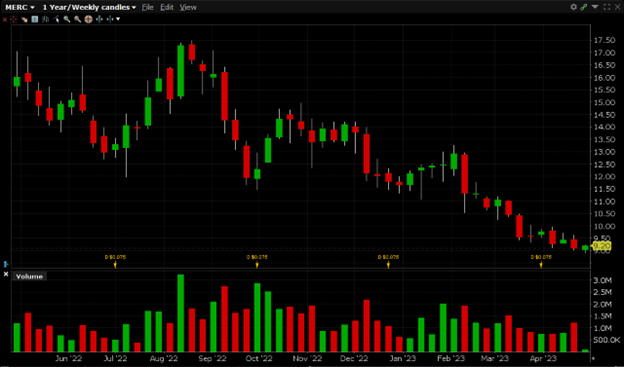This screenshot has width=624, height=367.
Task: Open the File menu
Action: coord(148,7)
